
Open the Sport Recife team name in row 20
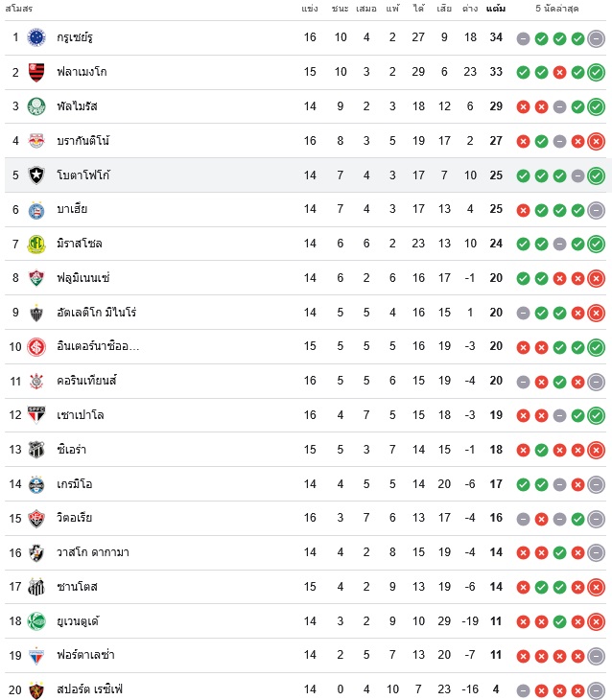tap(89, 689)
